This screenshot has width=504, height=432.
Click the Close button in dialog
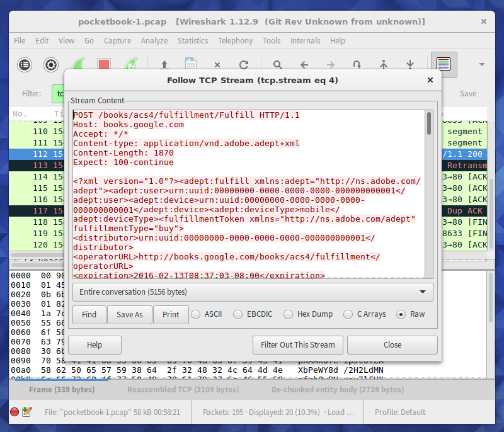point(392,345)
